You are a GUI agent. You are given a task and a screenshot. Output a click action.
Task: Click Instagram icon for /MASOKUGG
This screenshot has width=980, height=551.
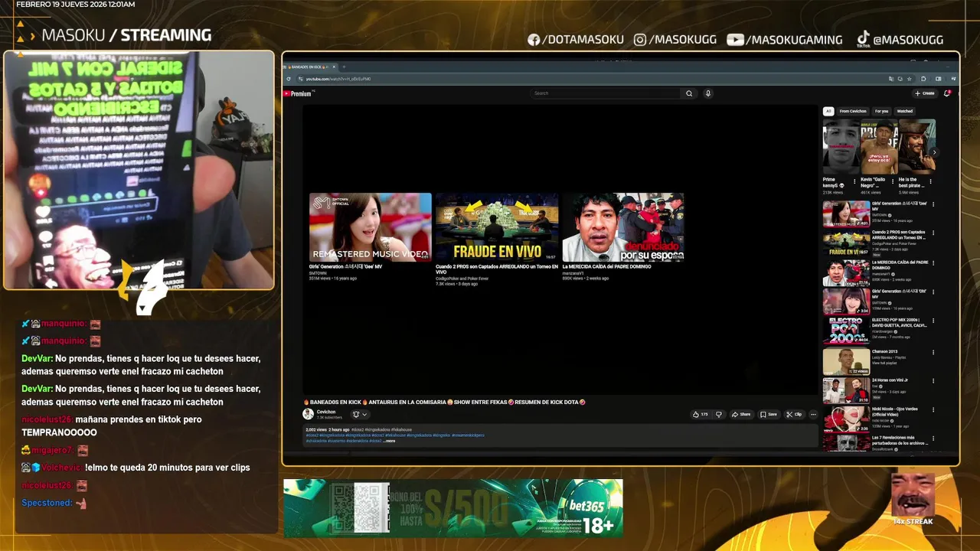(640, 40)
